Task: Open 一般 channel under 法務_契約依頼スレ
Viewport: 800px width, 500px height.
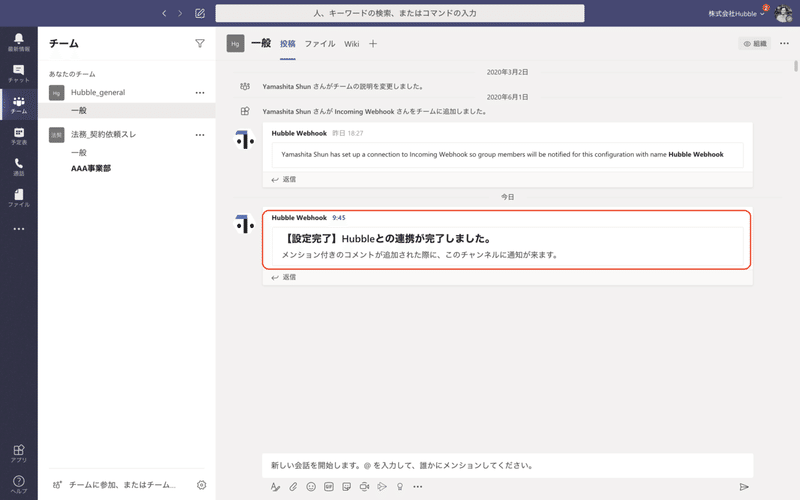Action: click(79, 153)
